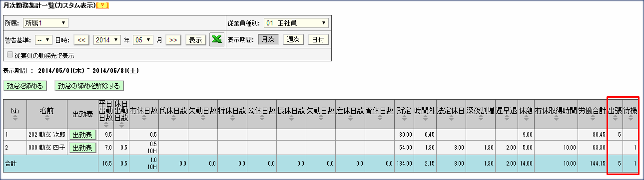Viewport: 644px width, 180px height.
Task: Click sort arrows under 有休取得時間 header
Action: (x=556, y=118)
